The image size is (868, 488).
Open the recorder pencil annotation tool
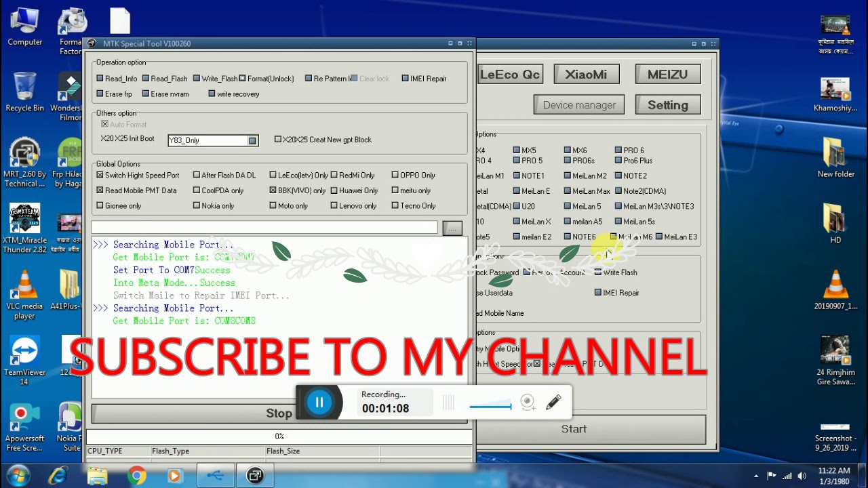(x=553, y=402)
